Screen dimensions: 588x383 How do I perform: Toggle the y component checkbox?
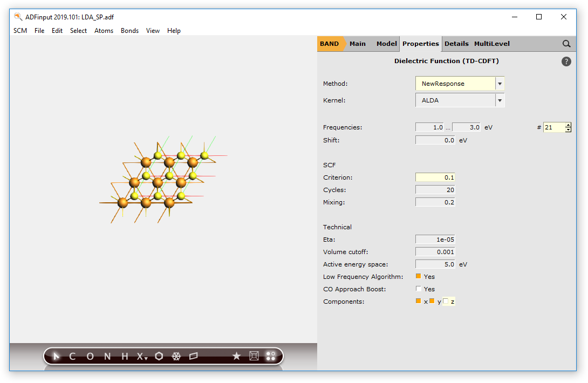(x=432, y=301)
